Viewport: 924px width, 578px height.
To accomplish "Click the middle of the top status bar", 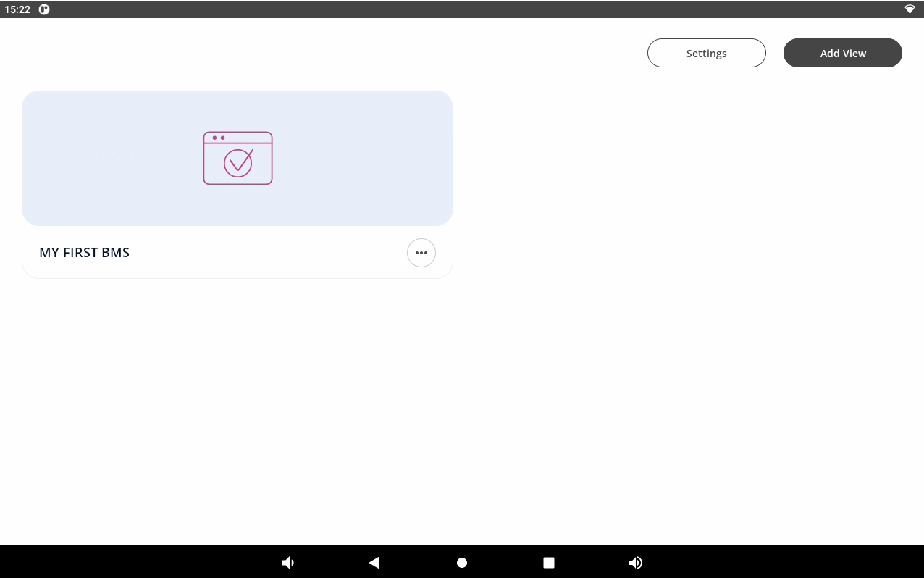I will (x=462, y=9).
